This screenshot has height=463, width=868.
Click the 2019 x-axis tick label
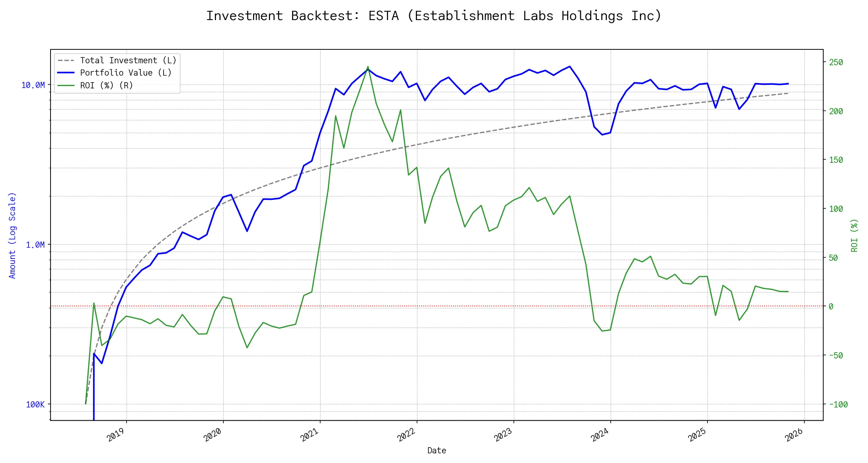pyautogui.click(x=116, y=435)
